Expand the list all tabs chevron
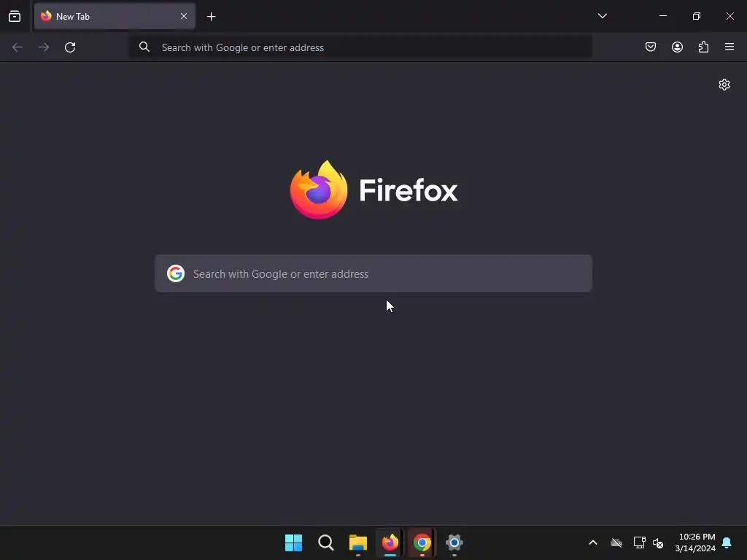Viewport: 747px width, 560px height. (x=602, y=16)
